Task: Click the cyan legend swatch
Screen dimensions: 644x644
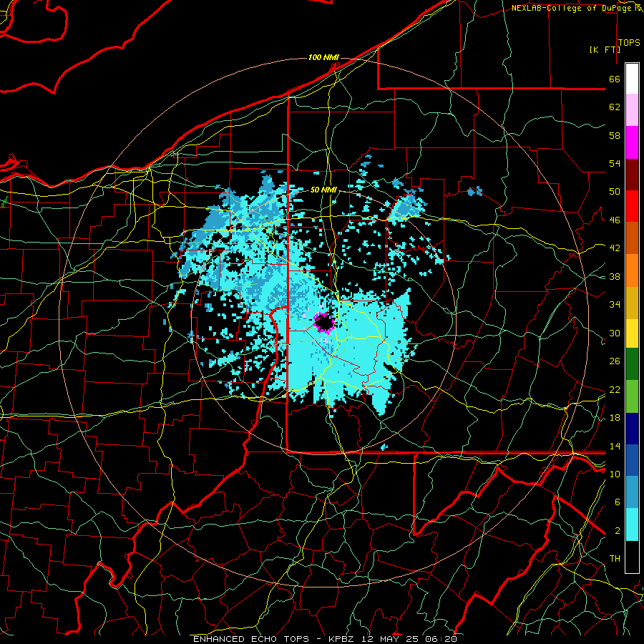Action: [x=632, y=525]
